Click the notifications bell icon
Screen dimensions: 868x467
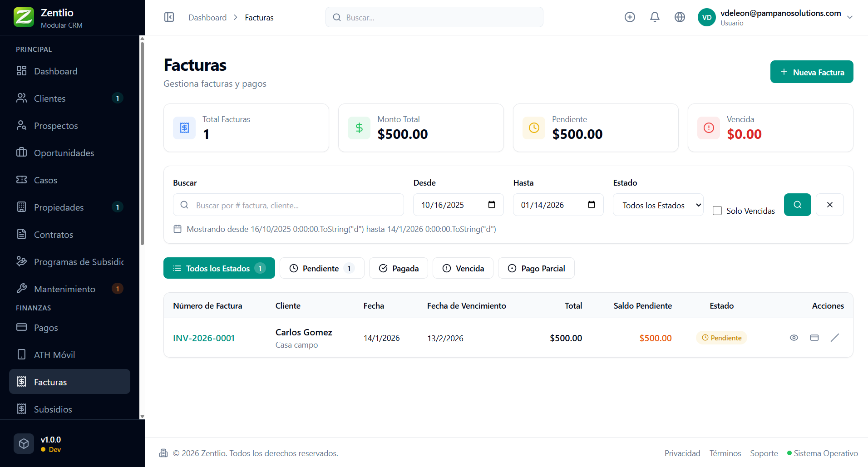655,17
